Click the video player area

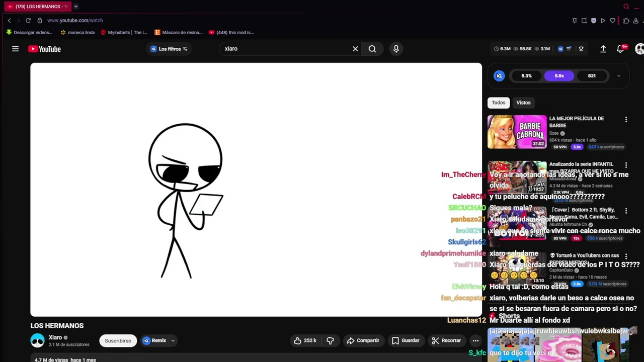coord(256,190)
